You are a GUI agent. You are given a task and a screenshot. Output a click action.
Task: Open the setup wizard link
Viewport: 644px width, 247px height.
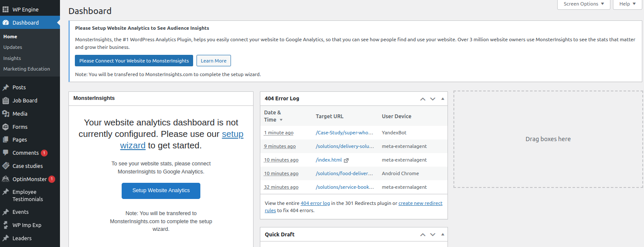182,139
